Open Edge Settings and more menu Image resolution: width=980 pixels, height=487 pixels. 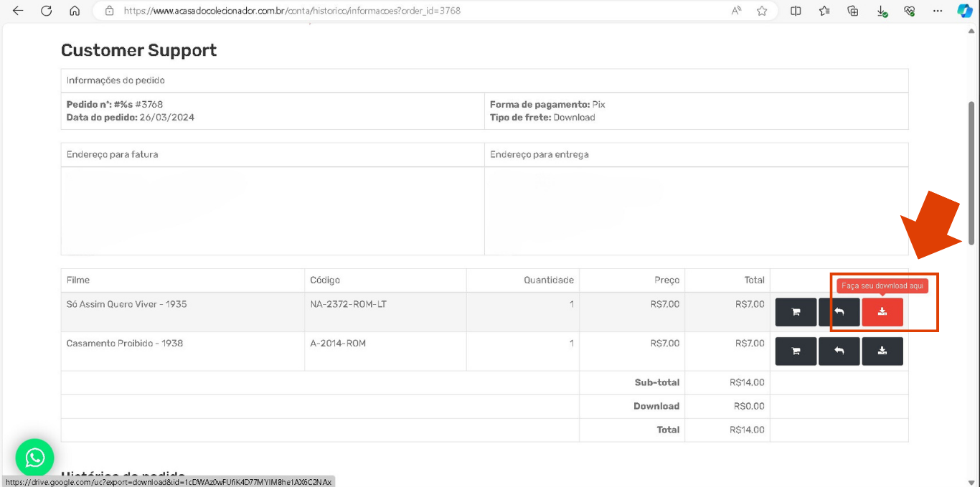click(x=938, y=11)
